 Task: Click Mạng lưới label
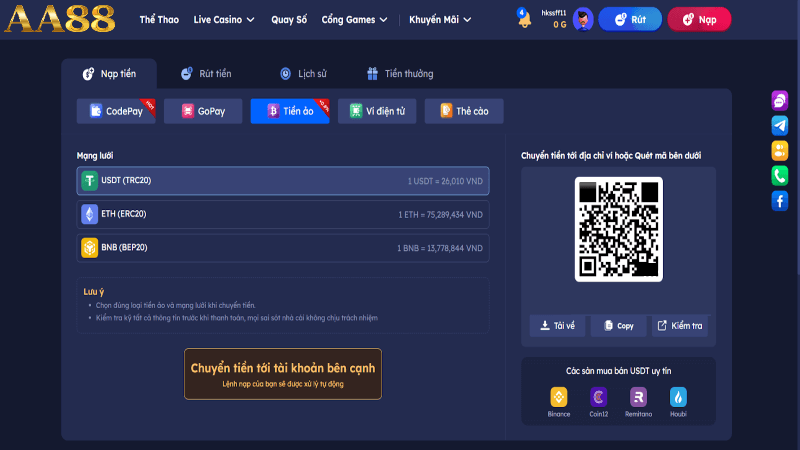tap(95, 156)
